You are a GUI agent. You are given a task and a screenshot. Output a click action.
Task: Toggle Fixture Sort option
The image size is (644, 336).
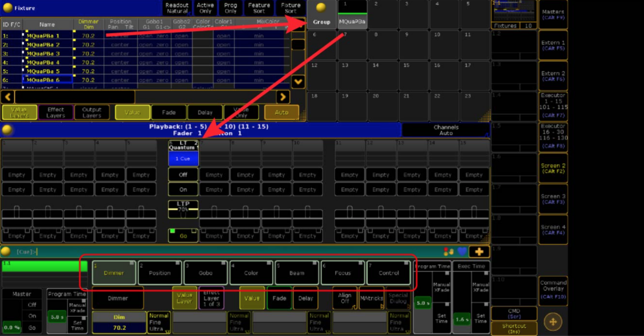(290, 8)
